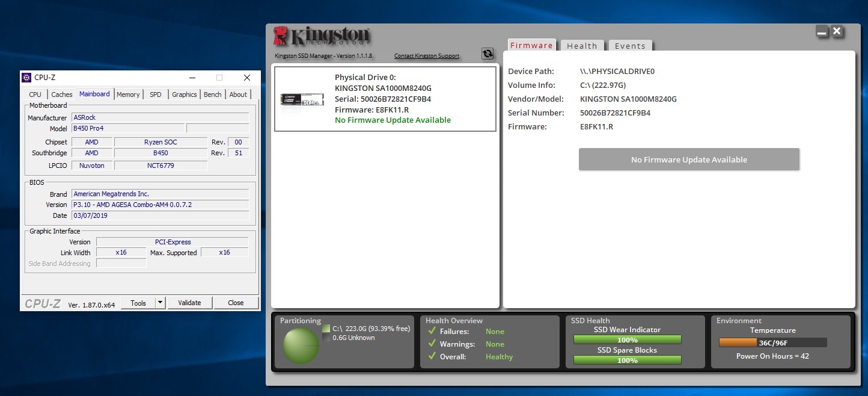Click the Max. Supported x16 field
The image size is (868, 396).
click(224, 253)
